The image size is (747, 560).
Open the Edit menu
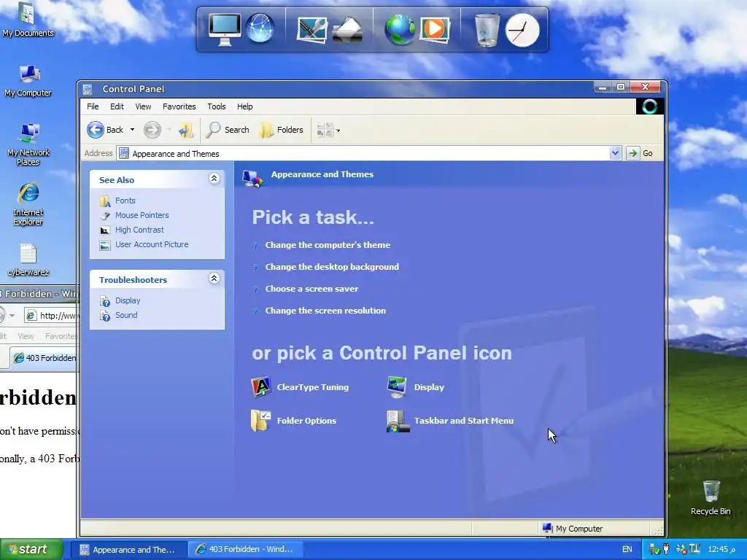point(117,106)
